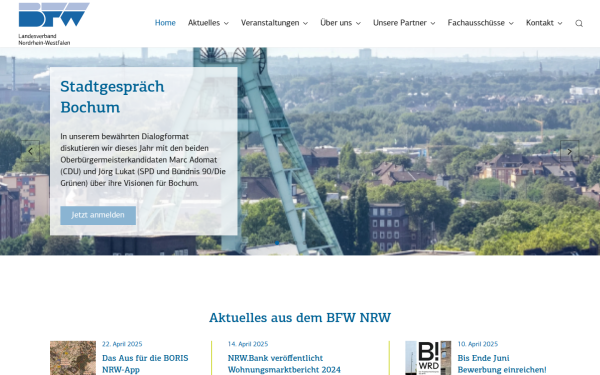The width and height of the screenshot is (600, 375).
Task: Expand the Veranstaltungen dropdown chevron
Action: tap(305, 23)
